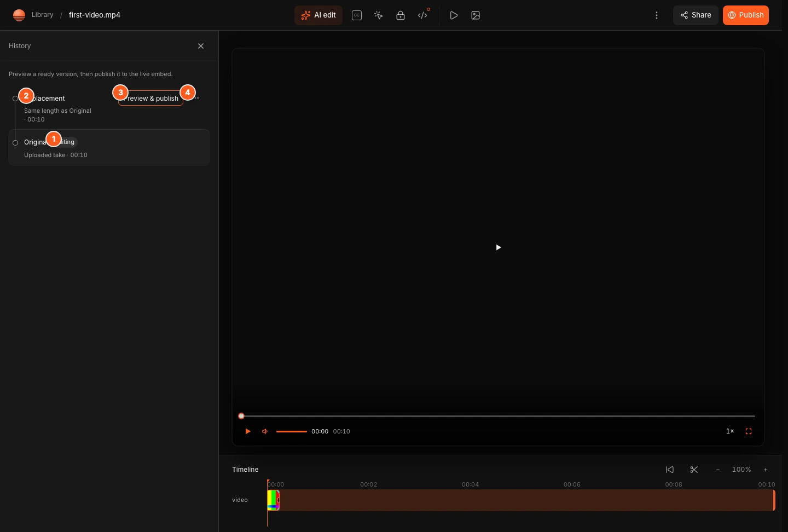788x532 pixels.
Task: Select the Replacement version row
Action: 109,108
